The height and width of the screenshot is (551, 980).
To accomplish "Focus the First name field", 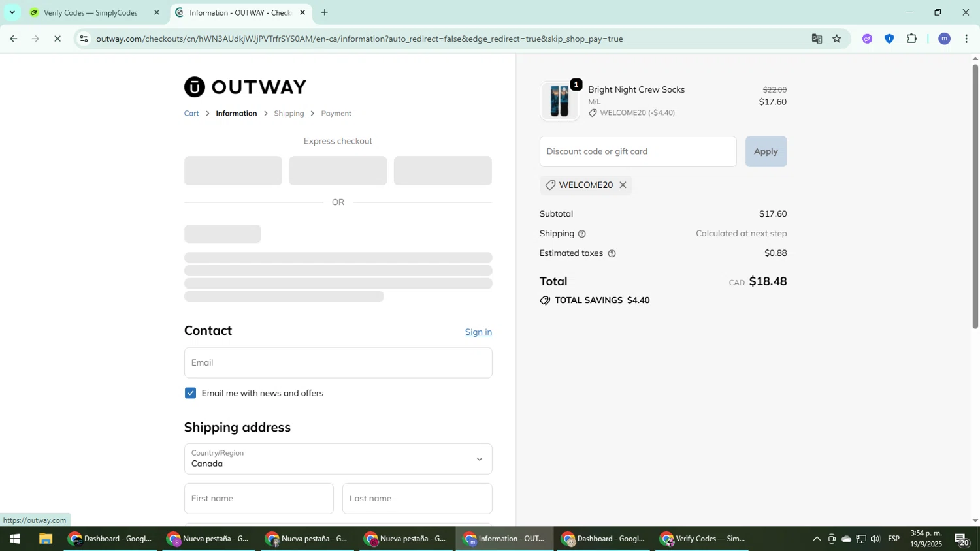I will [x=259, y=499].
